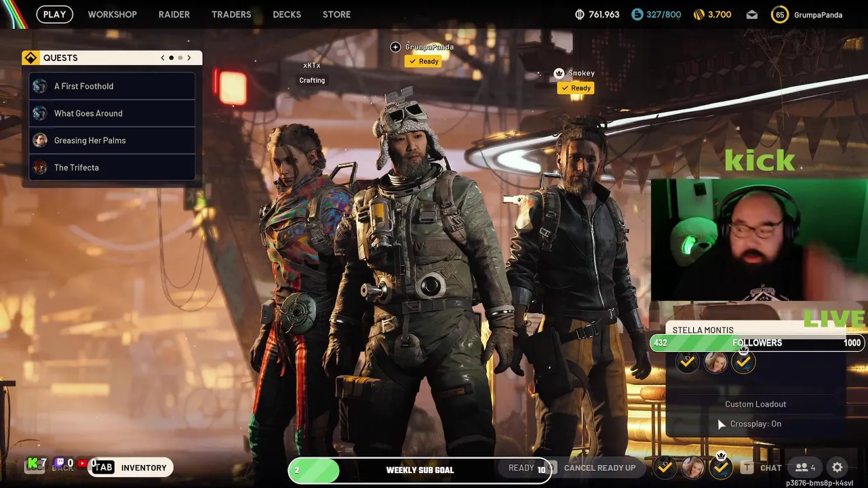Viewport: 868px width, 488px height.
Task: Click first checkmark avatar in Stella Montis panel
Action: pyautogui.click(x=688, y=363)
